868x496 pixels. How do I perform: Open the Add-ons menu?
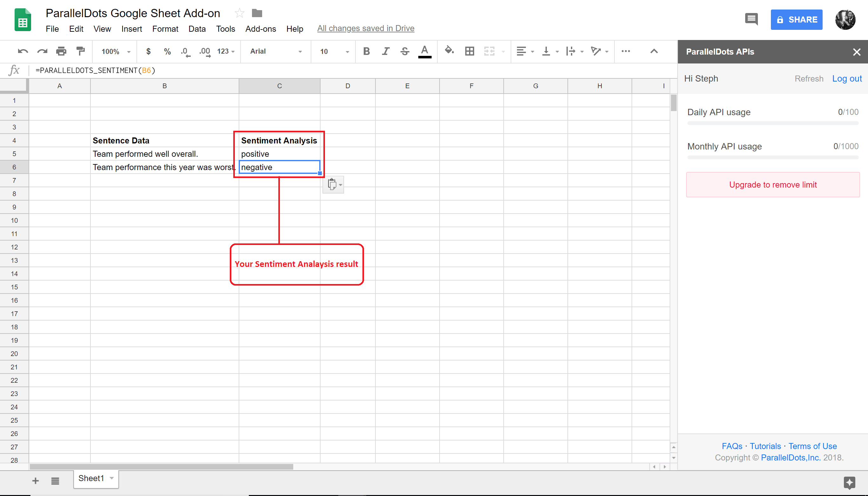[261, 29]
